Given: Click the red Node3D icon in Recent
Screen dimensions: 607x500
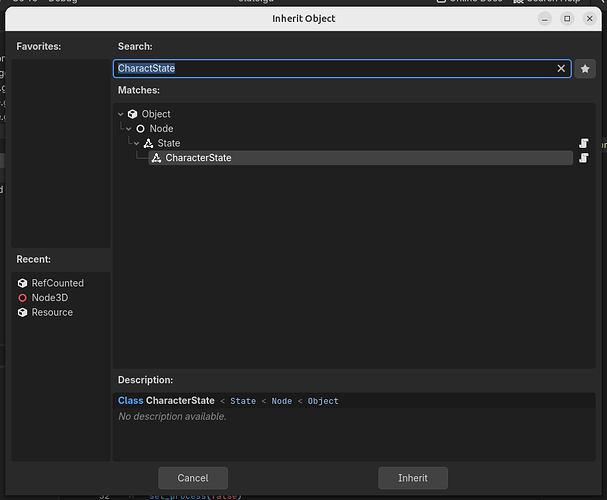Looking at the screenshot, I should pyautogui.click(x=22, y=298).
